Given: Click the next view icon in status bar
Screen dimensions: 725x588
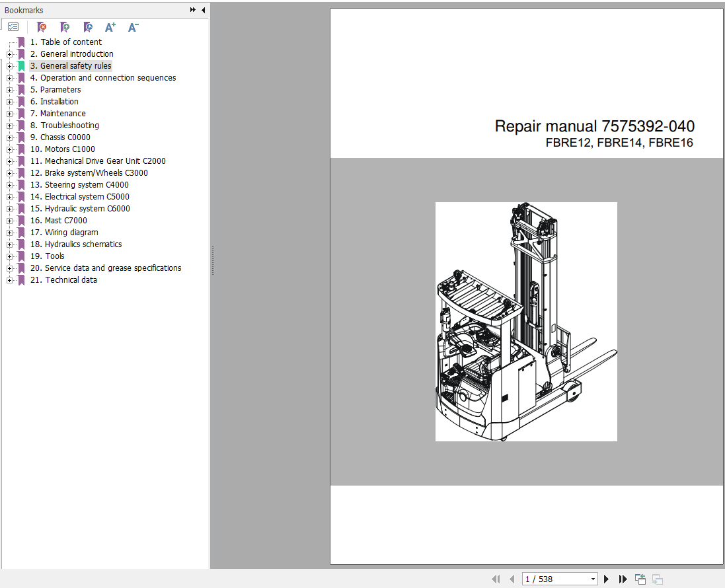Looking at the screenshot, I should (x=658, y=579).
